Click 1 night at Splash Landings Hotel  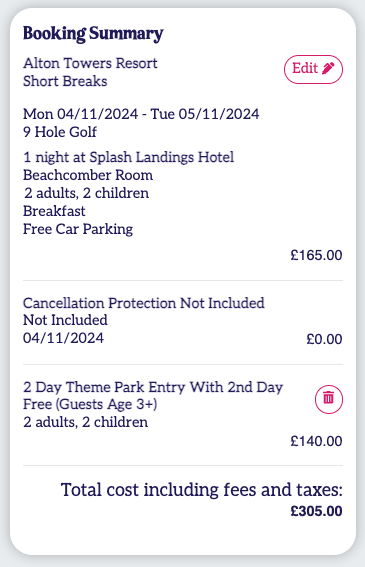tap(129, 157)
